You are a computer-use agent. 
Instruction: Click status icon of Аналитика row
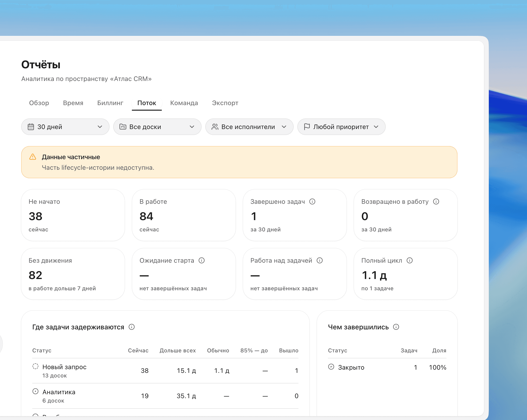pos(35,391)
